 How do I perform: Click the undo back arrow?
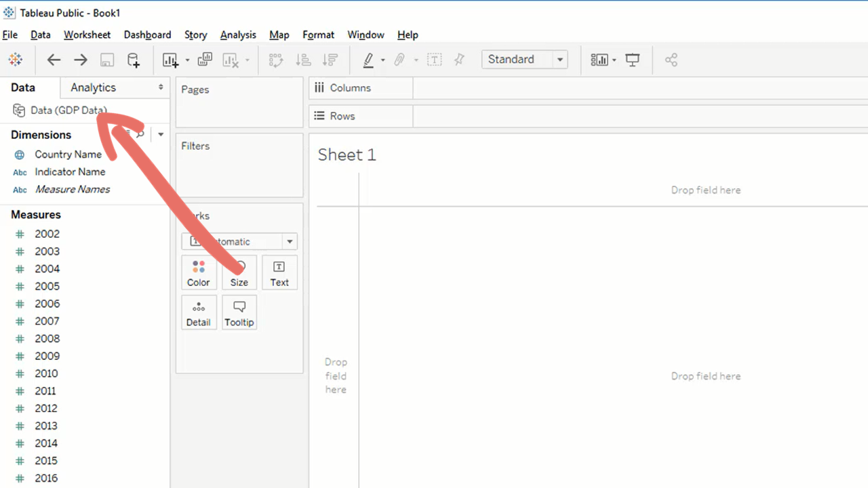click(x=54, y=60)
